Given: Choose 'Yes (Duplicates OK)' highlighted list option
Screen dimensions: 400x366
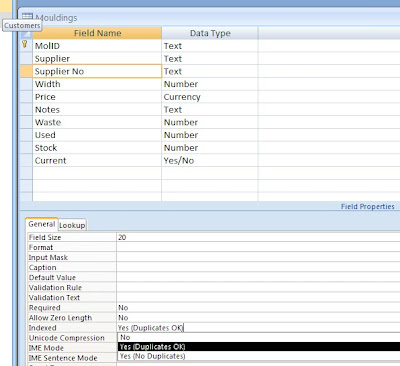Looking at the screenshot, I should pos(258,347).
